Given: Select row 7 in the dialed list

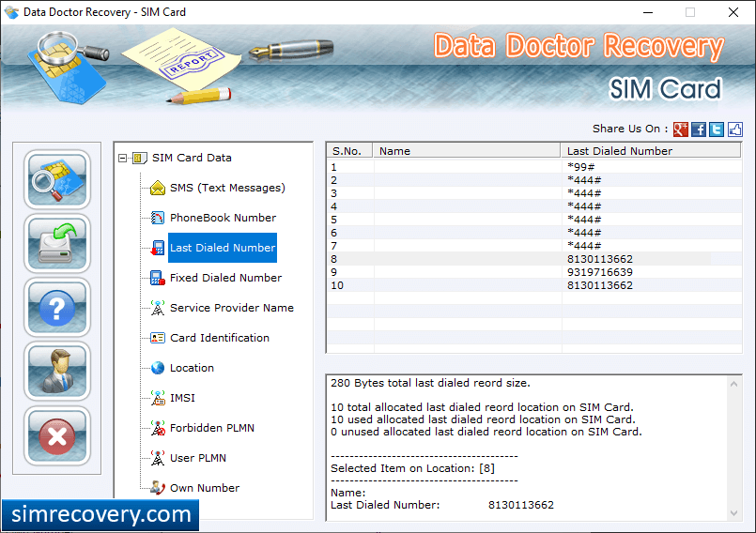Looking at the screenshot, I should tap(534, 246).
